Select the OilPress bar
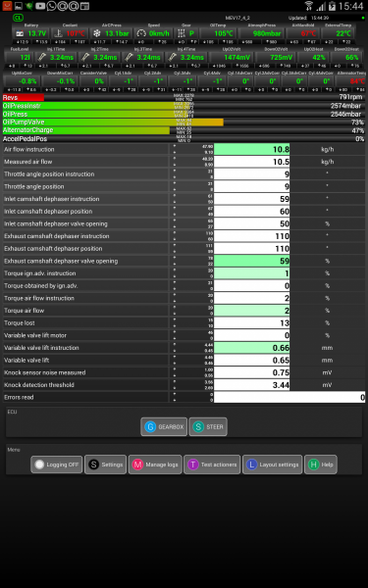 184,114
